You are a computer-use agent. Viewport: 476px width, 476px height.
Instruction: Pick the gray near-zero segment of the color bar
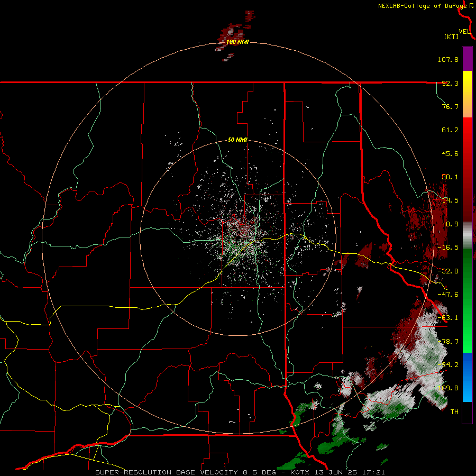(467, 235)
